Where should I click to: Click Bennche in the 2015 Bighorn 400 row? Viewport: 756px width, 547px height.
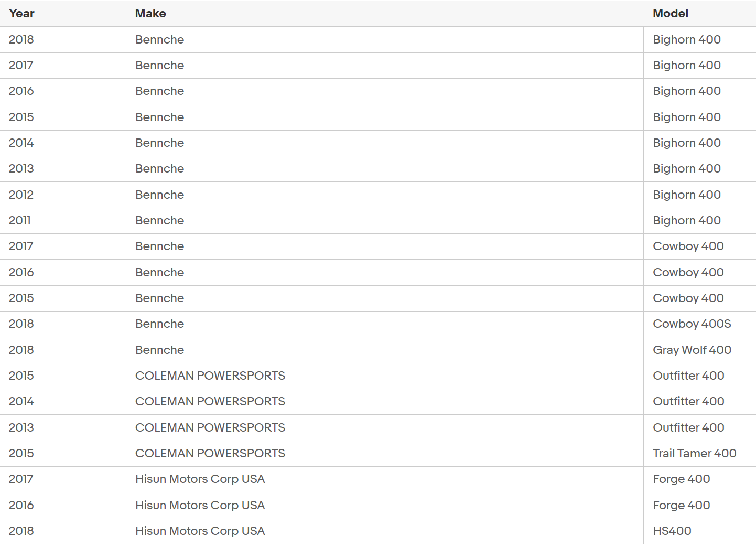pos(160,117)
